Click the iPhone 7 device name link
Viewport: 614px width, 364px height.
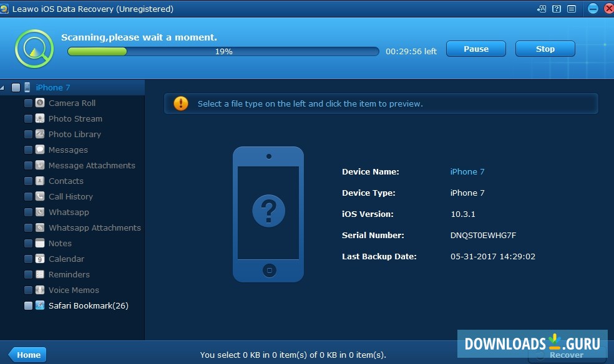click(x=467, y=171)
